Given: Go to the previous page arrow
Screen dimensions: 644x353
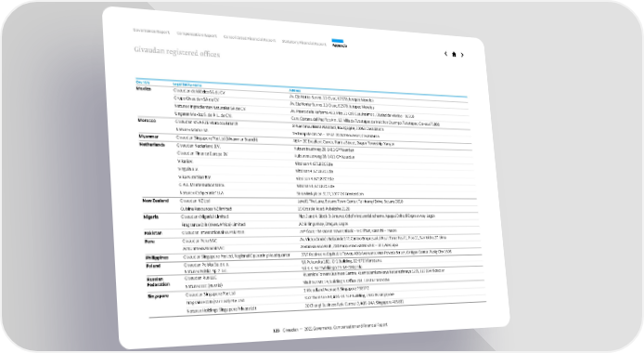Looking at the screenshot, I should click(445, 54).
